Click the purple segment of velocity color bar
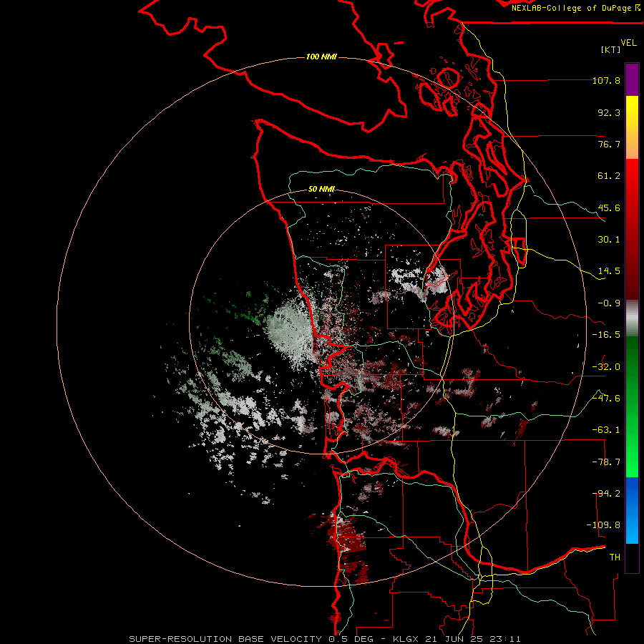This screenshot has height=644, width=644. 632,79
